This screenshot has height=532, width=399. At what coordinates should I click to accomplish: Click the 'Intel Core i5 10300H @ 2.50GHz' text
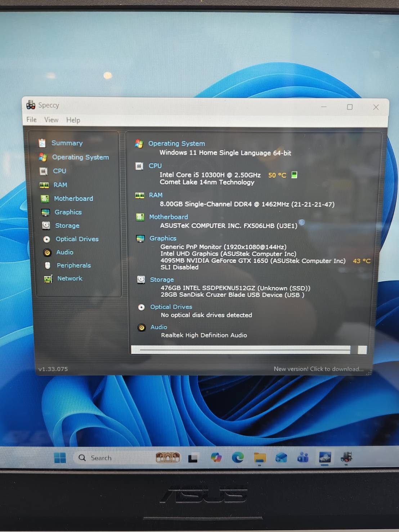pyautogui.click(x=210, y=175)
